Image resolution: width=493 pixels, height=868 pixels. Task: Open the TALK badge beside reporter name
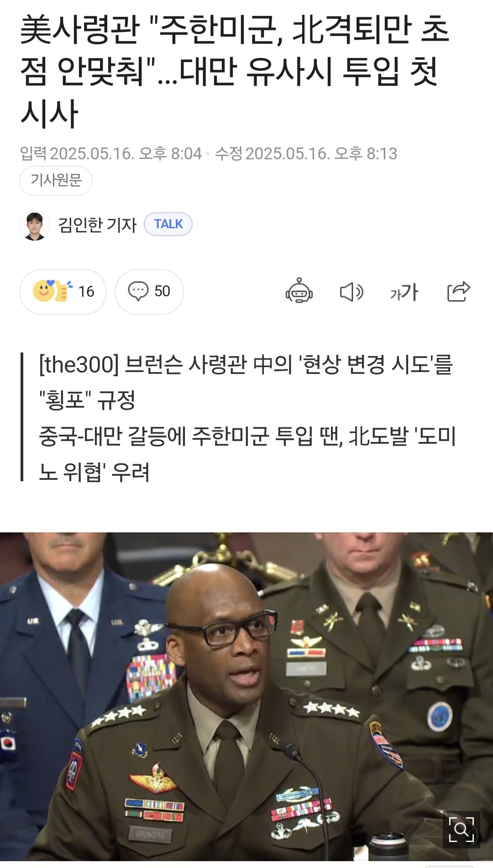coord(168,224)
